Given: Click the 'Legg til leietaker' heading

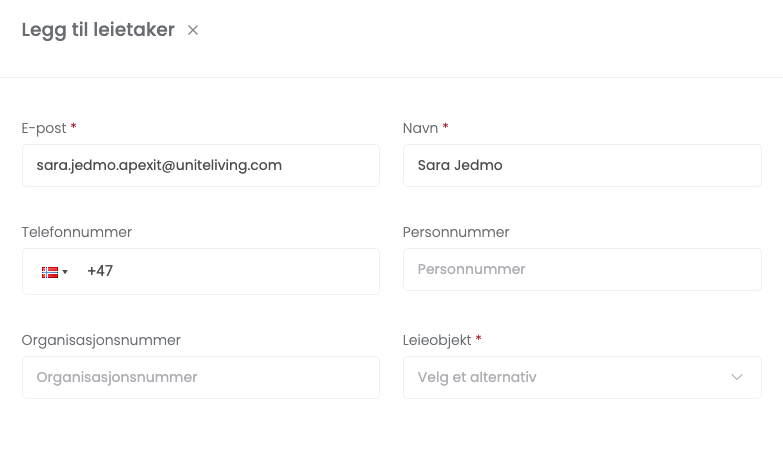Looking at the screenshot, I should pos(98,30).
